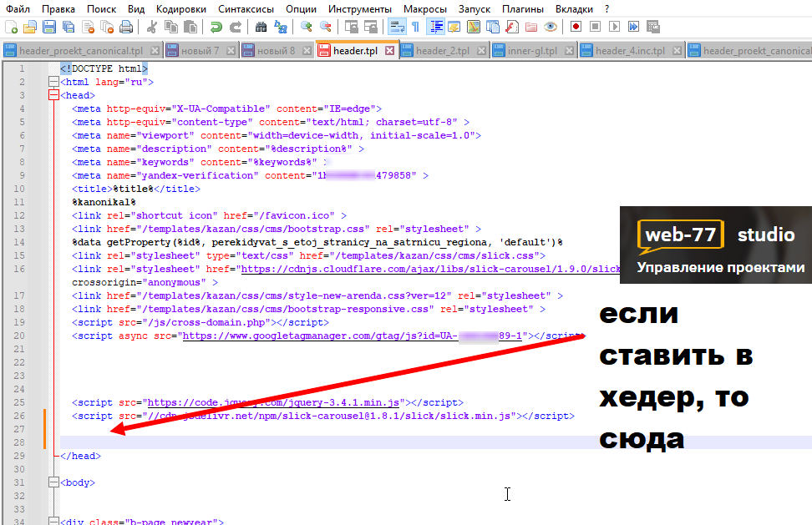Open the googletagmanager script URL link

[x=353, y=336]
